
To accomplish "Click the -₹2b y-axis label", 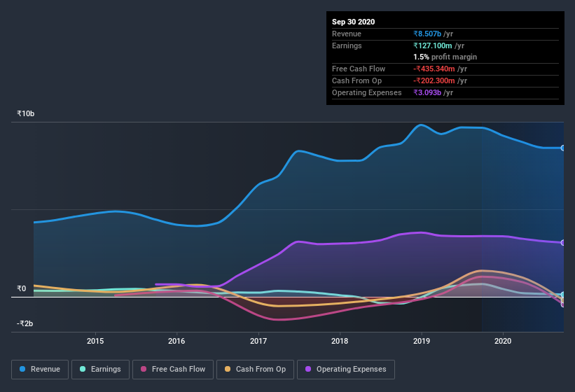I will (25, 323).
